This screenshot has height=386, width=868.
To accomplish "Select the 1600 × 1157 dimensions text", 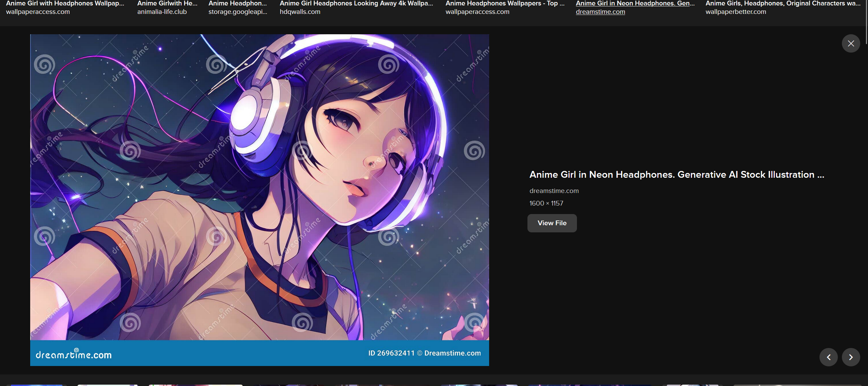I will pos(546,204).
